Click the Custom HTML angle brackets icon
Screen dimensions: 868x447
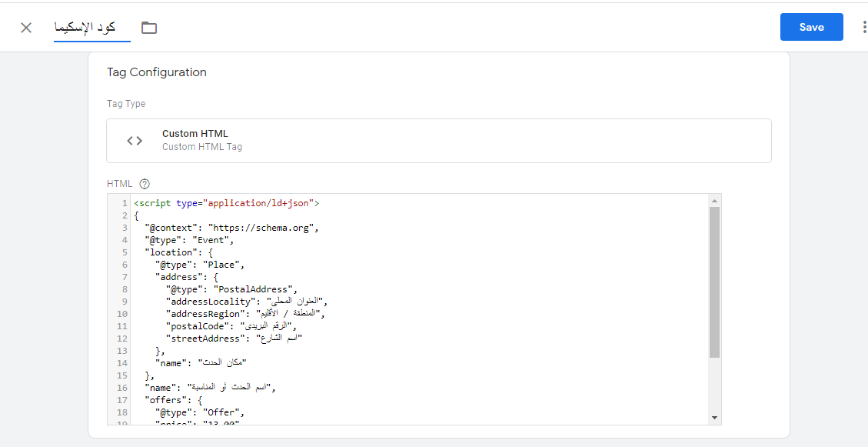click(135, 140)
